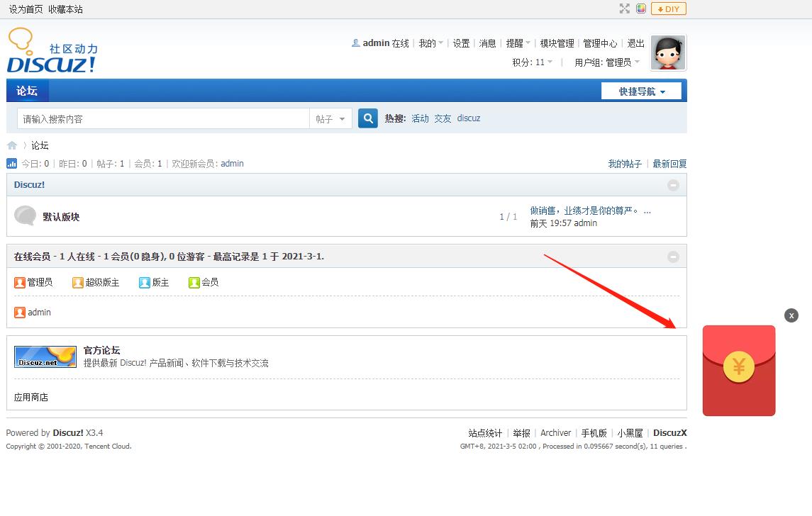
Task: Click the 超级版主 legend icon
Action: pos(78,283)
